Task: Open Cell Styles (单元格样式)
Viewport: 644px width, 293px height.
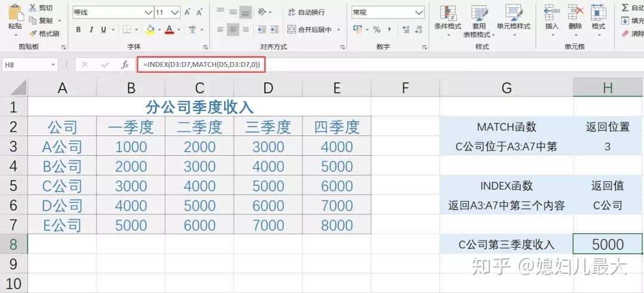Action: click(513, 20)
